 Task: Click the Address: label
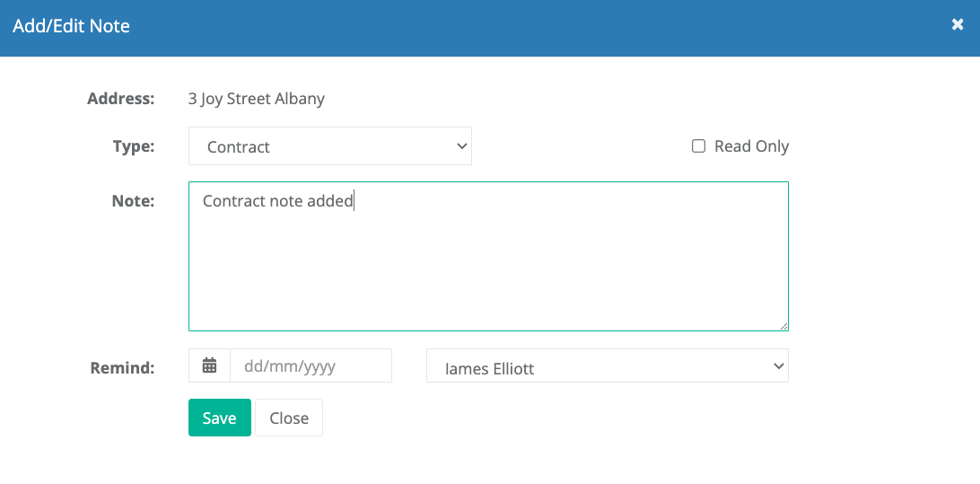120,99
